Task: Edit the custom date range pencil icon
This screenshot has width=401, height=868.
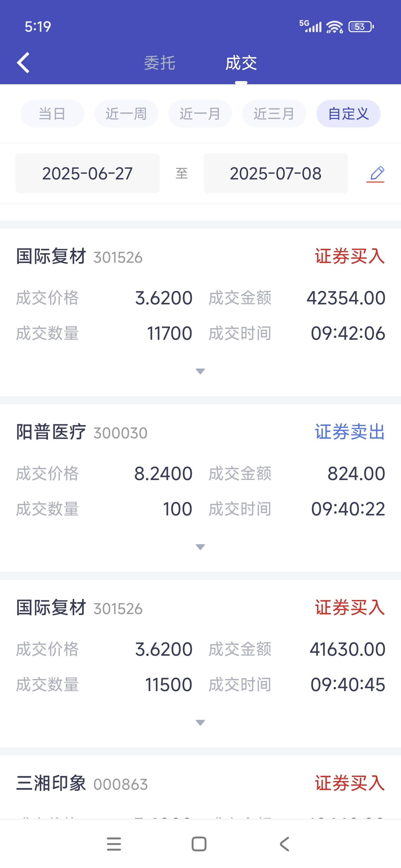Action: (375, 174)
